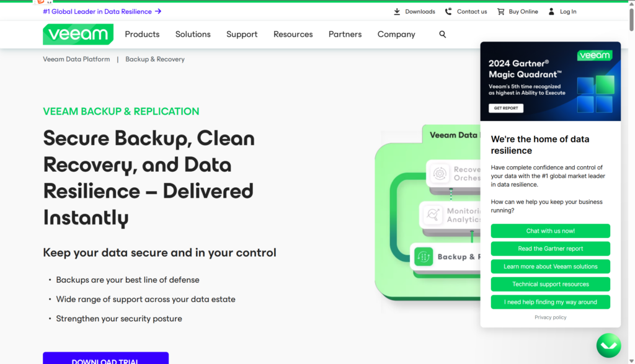Expand the Solutions menu
635x364 pixels.
tap(193, 34)
